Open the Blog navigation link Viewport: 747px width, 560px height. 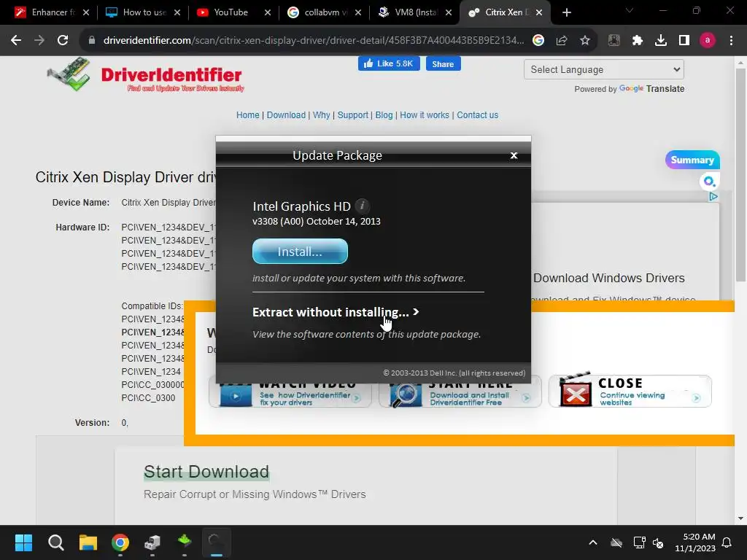[x=384, y=115]
